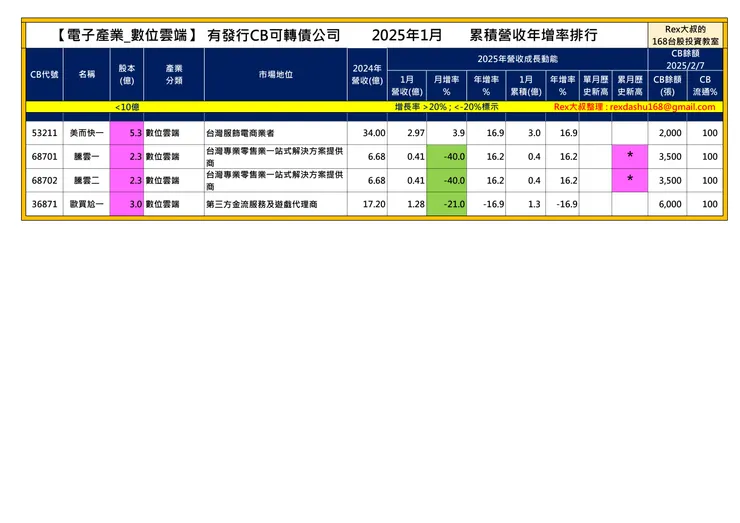Click the name 美而快一
740x523 pixels.
(86, 133)
